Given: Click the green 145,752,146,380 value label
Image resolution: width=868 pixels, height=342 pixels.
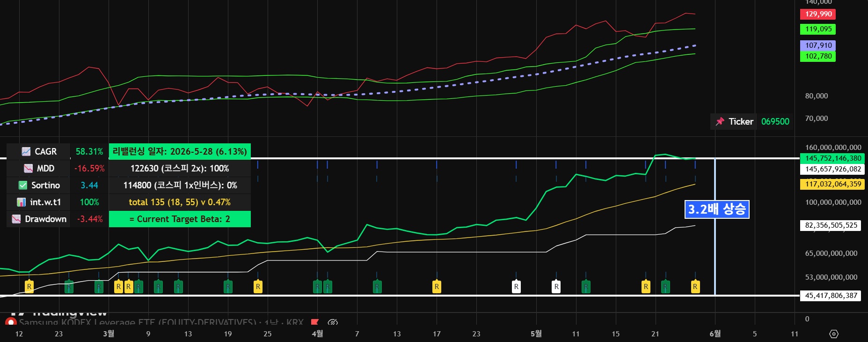Looking at the screenshot, I should [x=832, y=158].
